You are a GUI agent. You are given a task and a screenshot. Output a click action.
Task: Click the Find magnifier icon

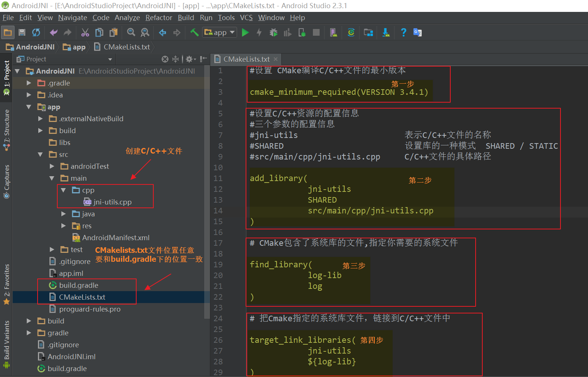coord(131,33)
